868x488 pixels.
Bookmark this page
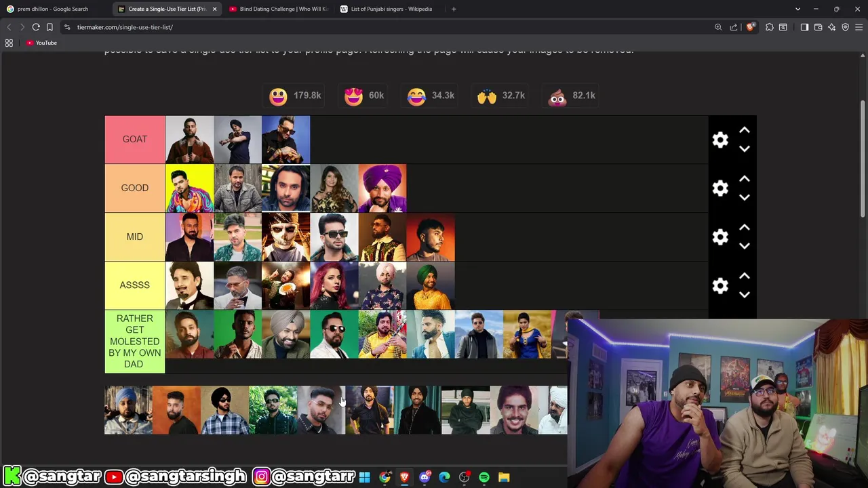[x=50, y=27]
